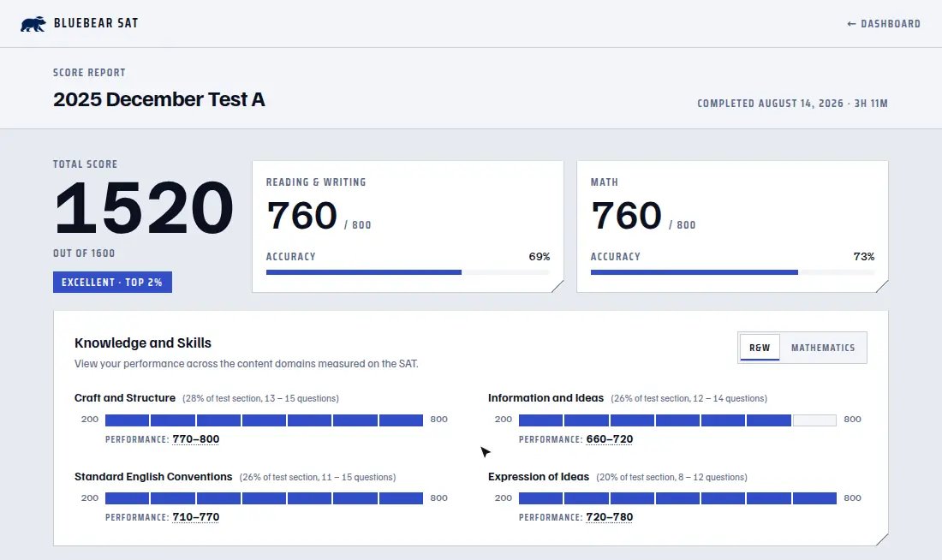Image resolution: width=942 pixels, height=560 pixels.
Task: Click the Bluebear bear logo icon
Action: (x=33, y=24)
